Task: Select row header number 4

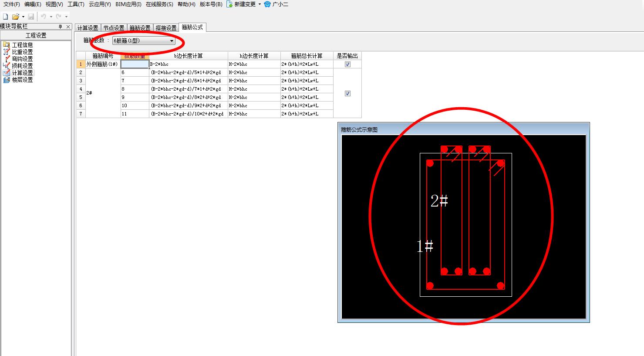Action: click(81, 89)
